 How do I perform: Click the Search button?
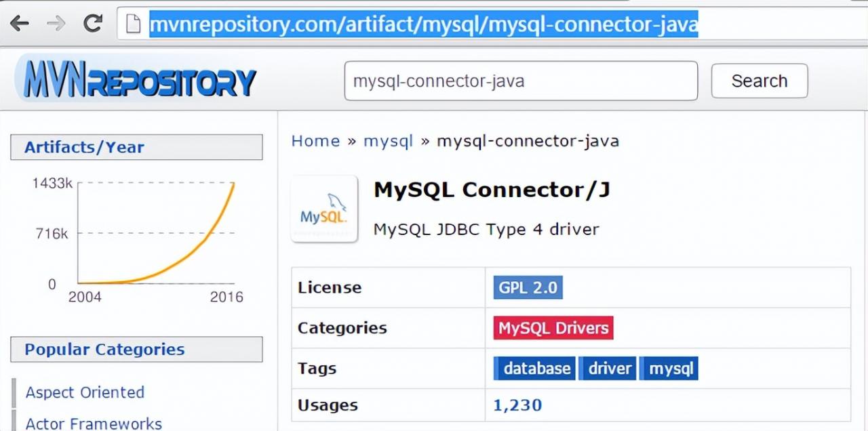pos(759,81)
